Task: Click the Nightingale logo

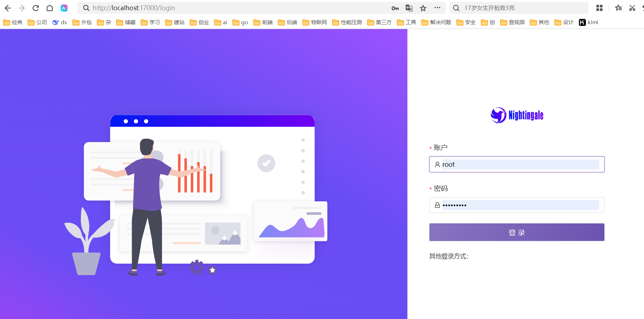Action: click(x=517, y=115)
